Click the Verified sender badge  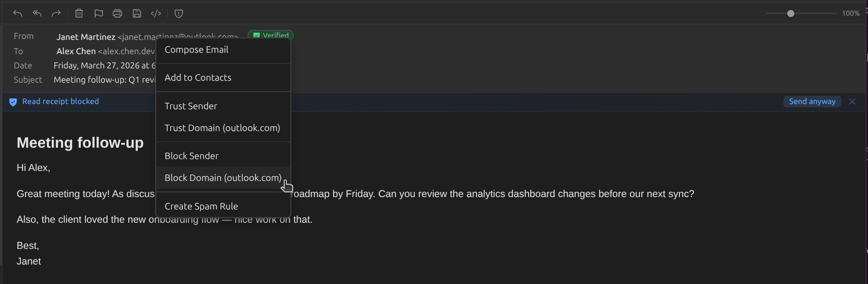(271, 35)
